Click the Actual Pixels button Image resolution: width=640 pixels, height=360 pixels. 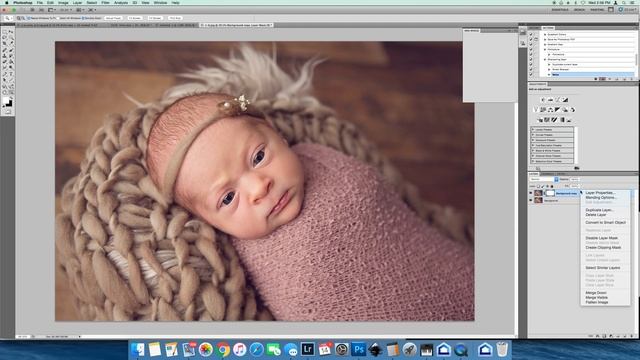(113, 18)
